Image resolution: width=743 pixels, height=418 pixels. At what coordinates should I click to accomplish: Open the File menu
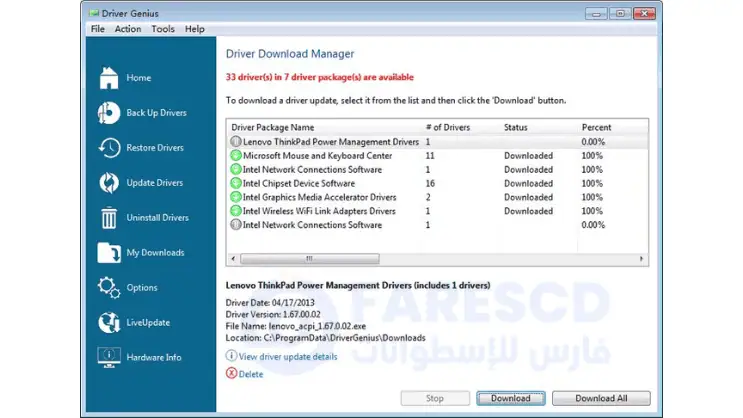[x=97, y=29]
